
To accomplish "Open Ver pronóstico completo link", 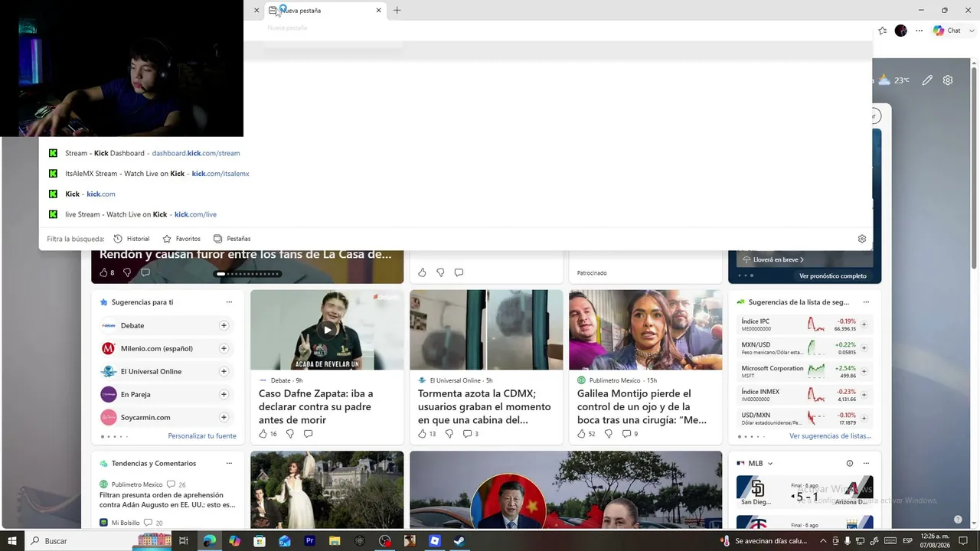I will tap(833, 276).
